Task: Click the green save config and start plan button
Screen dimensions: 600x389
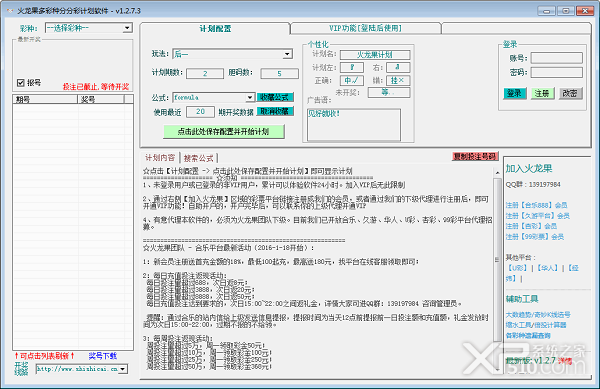Action: click(223, 132)
